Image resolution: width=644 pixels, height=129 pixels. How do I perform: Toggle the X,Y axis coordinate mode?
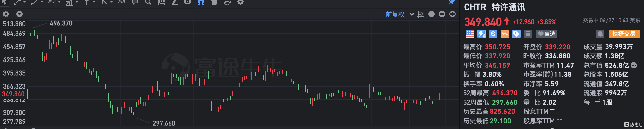(421, 14)
